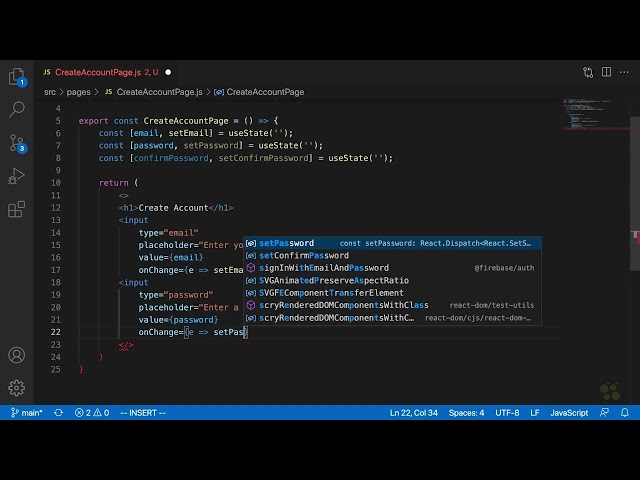Click the setPassword type details text in suggestion

435,243
